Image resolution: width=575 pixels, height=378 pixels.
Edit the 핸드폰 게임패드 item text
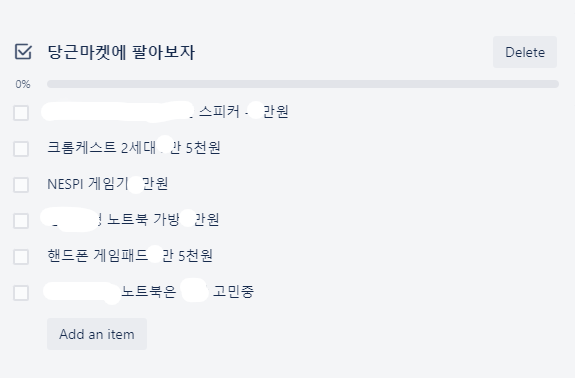130,255
